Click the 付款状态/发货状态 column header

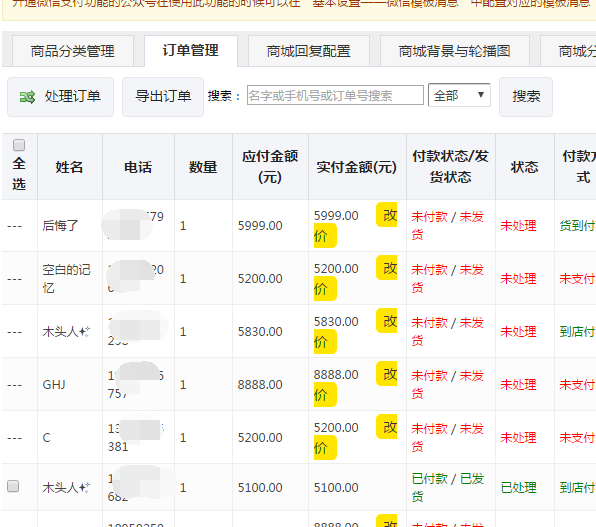pyautogui.click(x=450, y=167)
